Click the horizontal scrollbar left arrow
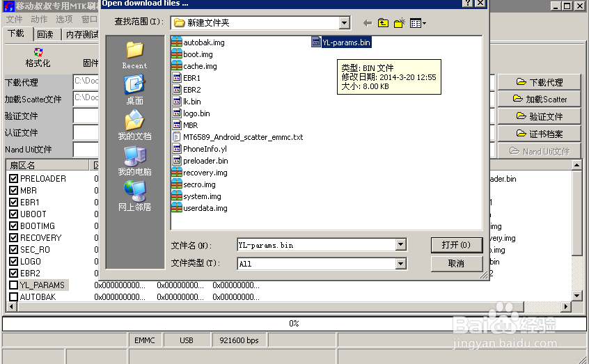589x364 pixels. pos(11,306)
